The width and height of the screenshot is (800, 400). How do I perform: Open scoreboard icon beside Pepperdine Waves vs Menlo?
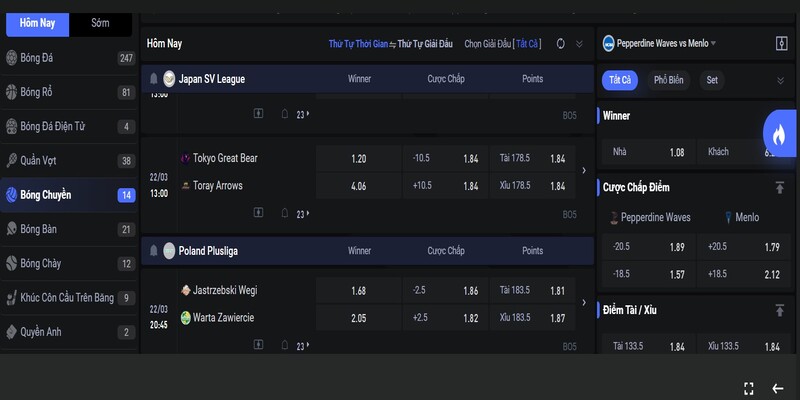(781, 44)
